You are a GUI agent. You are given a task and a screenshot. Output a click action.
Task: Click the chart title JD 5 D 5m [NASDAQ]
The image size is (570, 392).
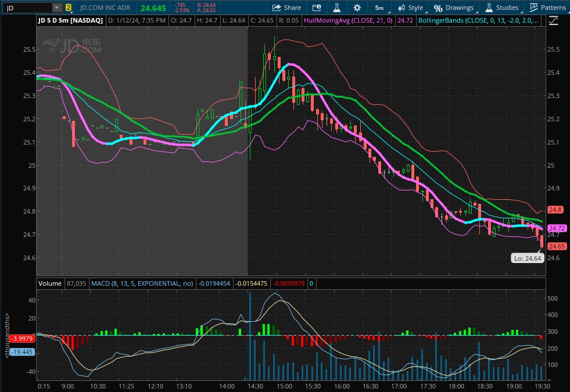coord(70,20)
